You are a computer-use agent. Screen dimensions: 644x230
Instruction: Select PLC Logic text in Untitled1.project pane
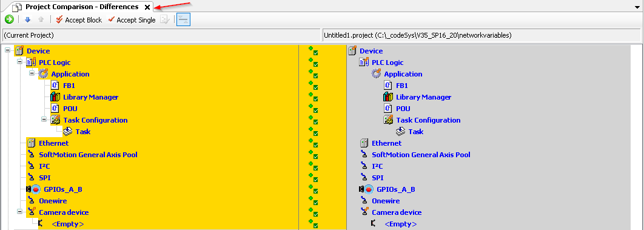pyautogui.click(x=387, y=63)
